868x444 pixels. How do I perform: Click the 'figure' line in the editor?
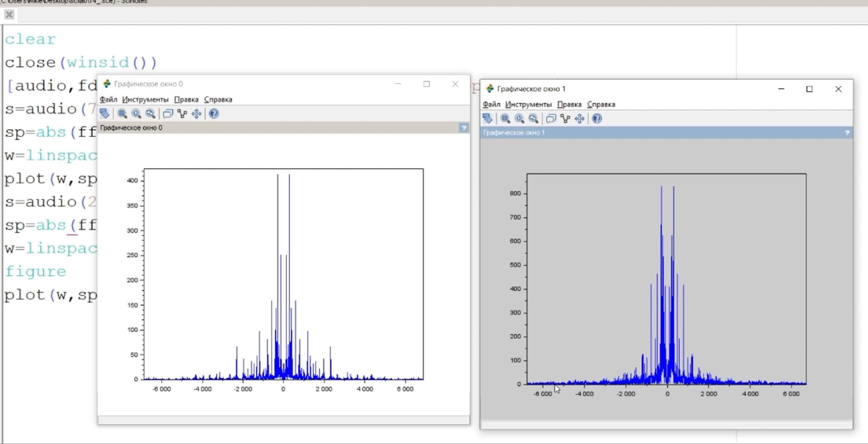[x=35, y=272]
